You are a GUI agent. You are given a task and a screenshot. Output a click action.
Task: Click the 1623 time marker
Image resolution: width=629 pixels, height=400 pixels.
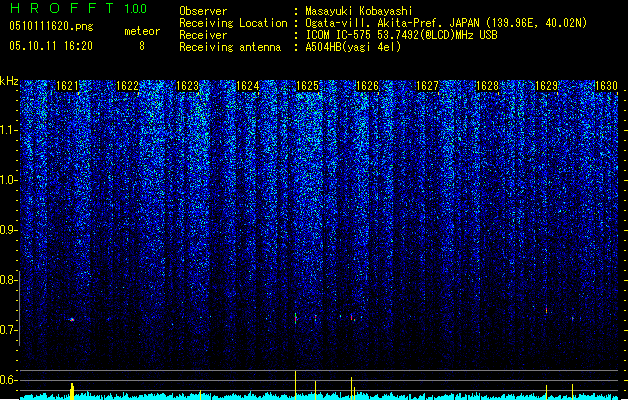click(x=187, y=86)
